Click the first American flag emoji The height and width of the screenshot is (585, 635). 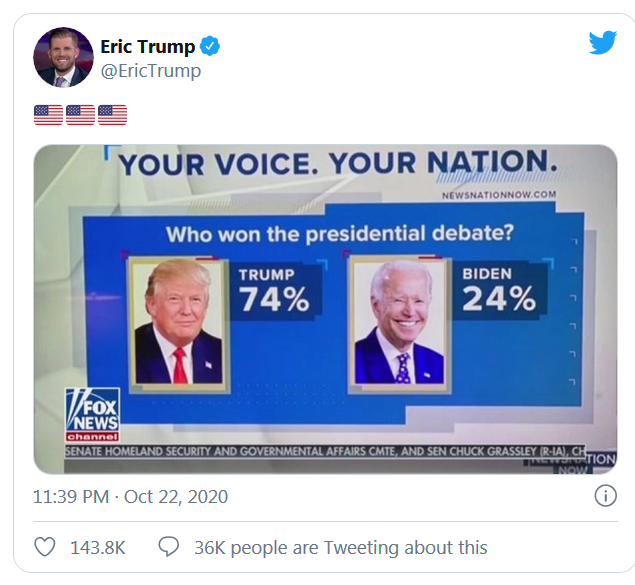[x=48, y=115]
